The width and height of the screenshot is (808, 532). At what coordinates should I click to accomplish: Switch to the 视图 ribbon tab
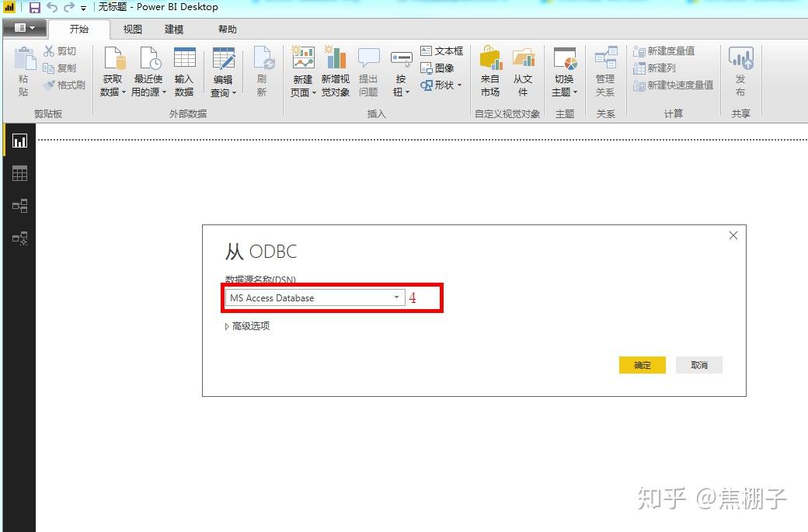coord(131,29)
